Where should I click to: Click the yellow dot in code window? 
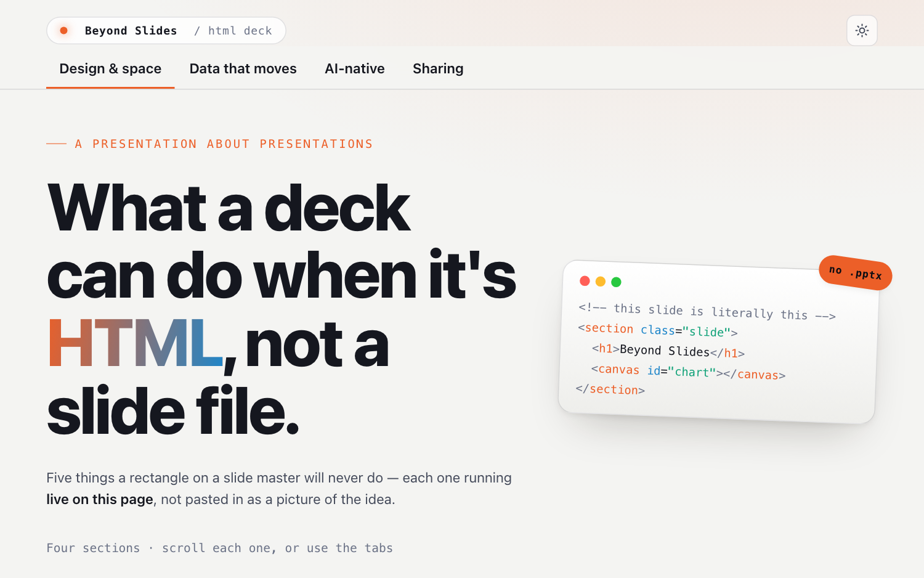(x=601, y=282)
